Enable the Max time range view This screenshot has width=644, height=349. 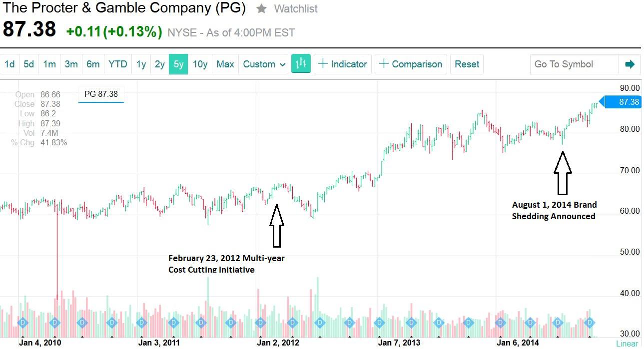[x=225, y=64]
